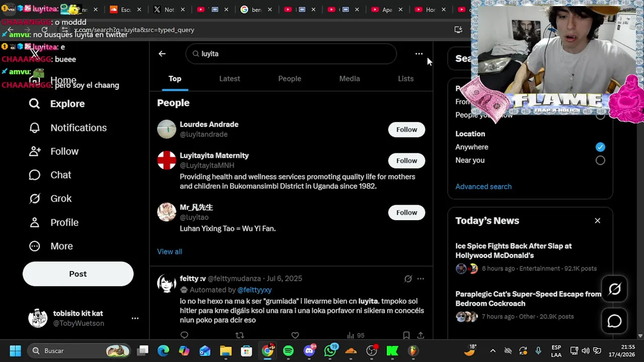The width and height of the screenshot is (644, 362).
Task: Bookmark feitty's post
Action: click(x=406, y=335)
